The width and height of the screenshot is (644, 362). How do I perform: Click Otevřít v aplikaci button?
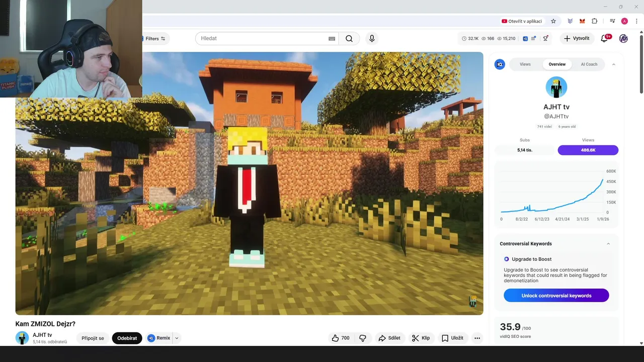pyautogui.click(x=522, y=21)
